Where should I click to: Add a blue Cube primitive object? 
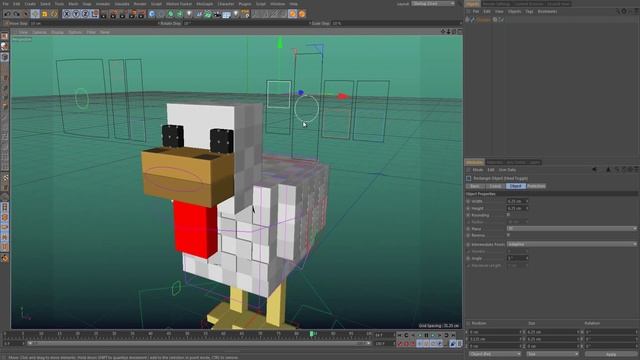(x=152, y=14)
